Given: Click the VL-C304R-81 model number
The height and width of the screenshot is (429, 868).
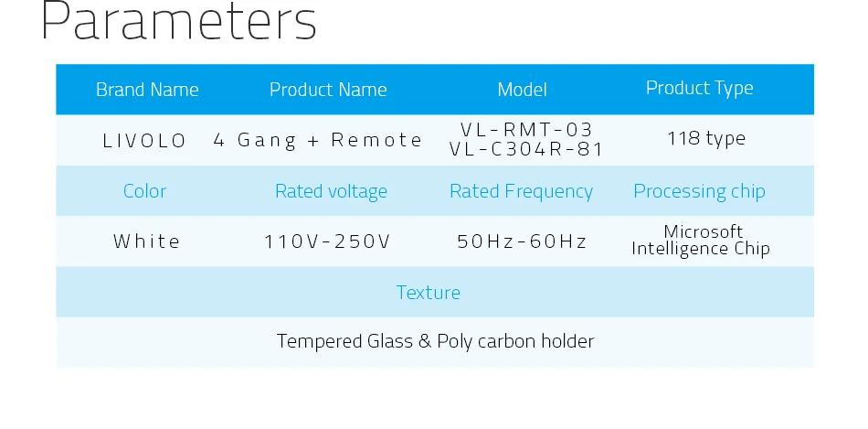Looking at the screenshot, I should click(526, 150).
